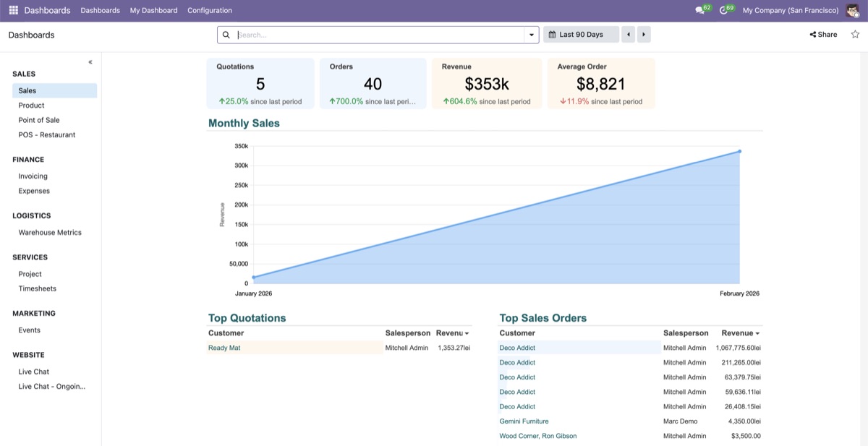Sort Top Sales Orders by Revenue arrow
Screen dimensions: 868x446
coord(757,334)
